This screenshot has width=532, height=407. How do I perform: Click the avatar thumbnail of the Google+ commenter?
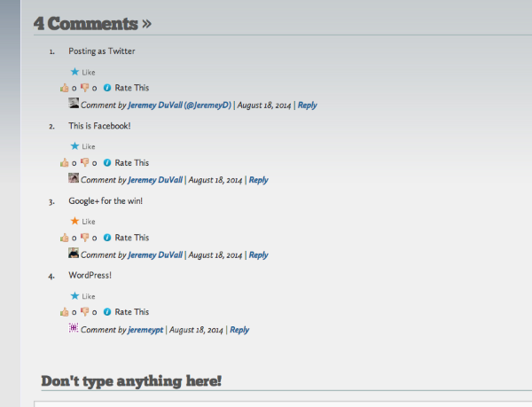coord(74,254)
